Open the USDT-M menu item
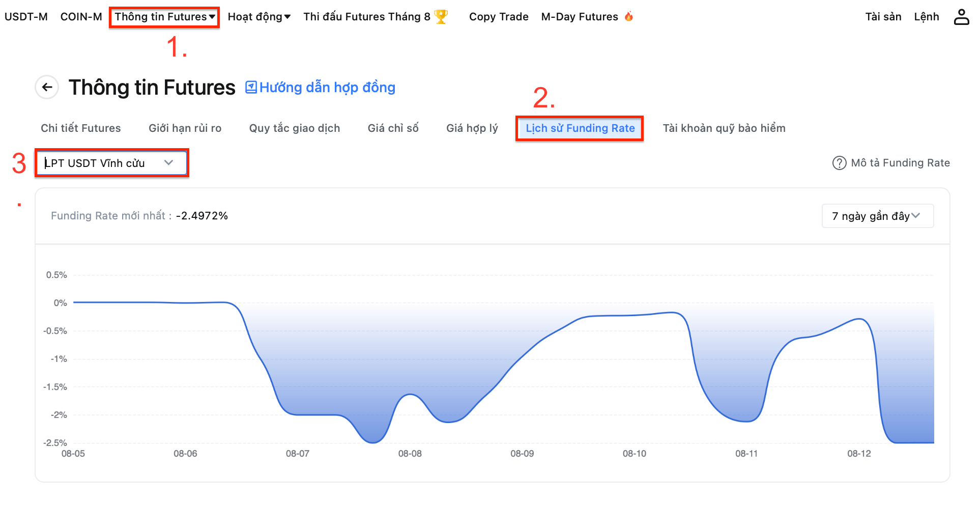The height and width of the screenshot is (505, 980). tap(26, 17)
